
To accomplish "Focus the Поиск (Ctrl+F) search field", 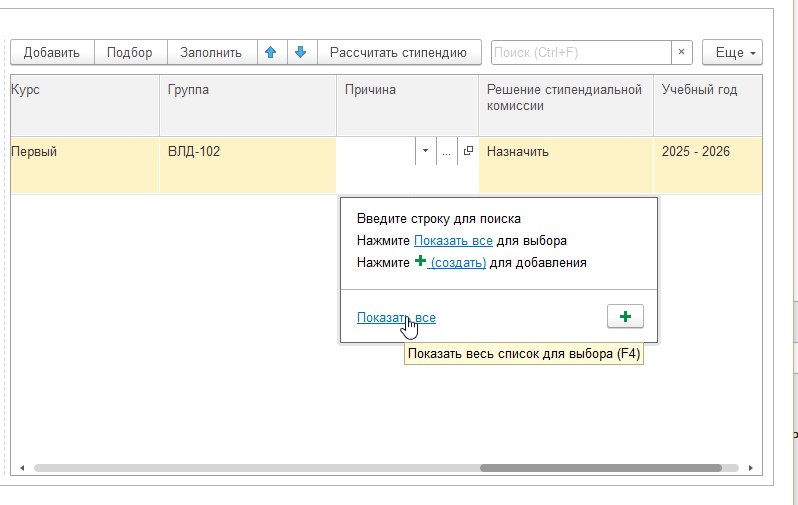I will coord(581,52).
